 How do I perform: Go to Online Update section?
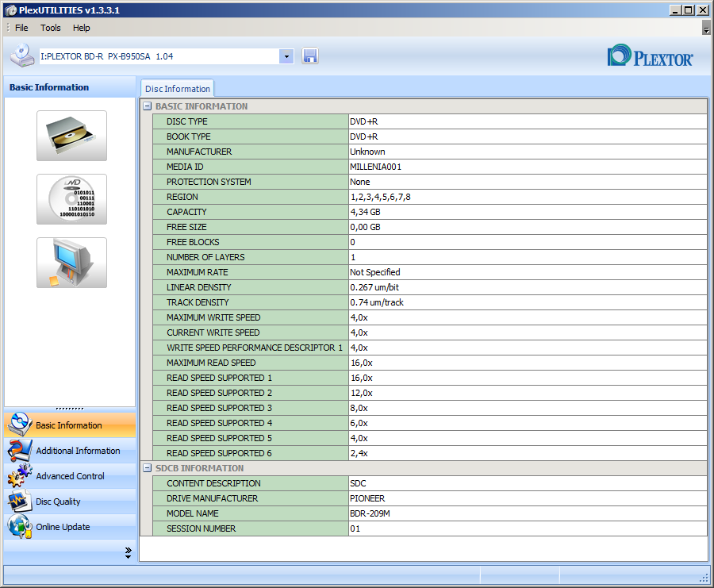click(70, 527)
